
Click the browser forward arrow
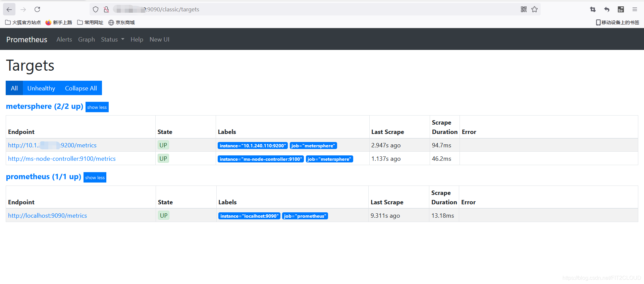(23, 9)
